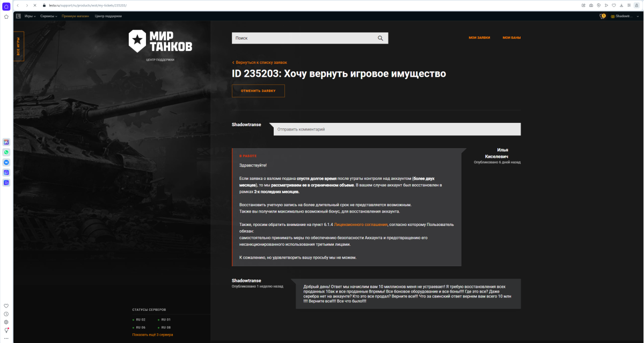644x343 pixels.
Task: Open browser downloads icon
Action: (621, 5)
